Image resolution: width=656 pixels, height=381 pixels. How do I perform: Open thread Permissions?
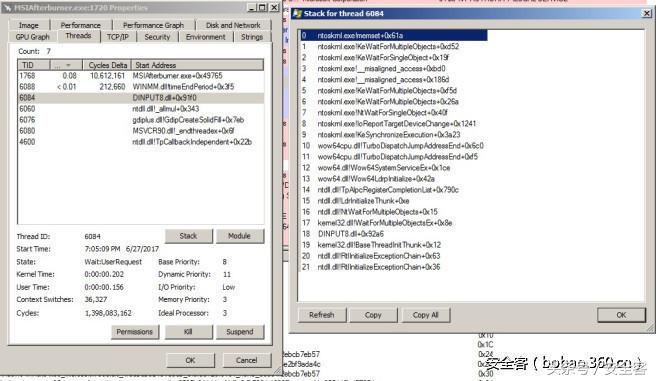click(135, 332)
